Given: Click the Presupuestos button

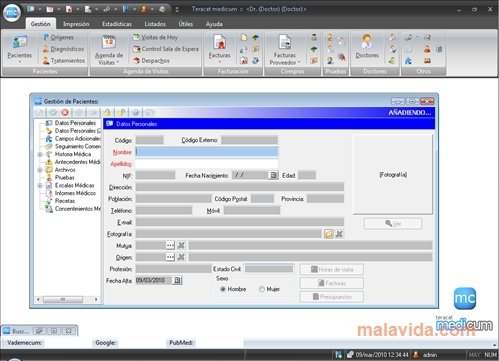Looking at the screenshot, I should point(332,297).
